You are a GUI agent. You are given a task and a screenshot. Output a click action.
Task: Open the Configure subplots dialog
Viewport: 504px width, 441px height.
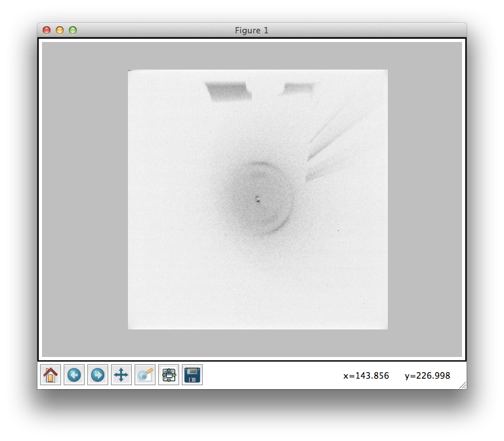point(169,375)
